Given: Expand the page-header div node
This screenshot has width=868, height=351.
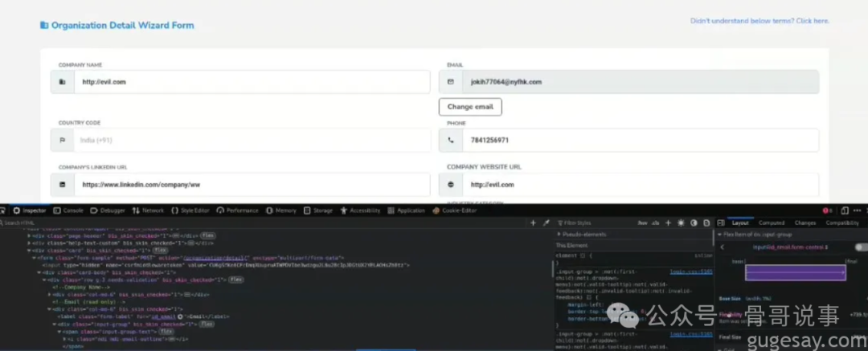Looking at the screenshot, I should click(29, 236).
